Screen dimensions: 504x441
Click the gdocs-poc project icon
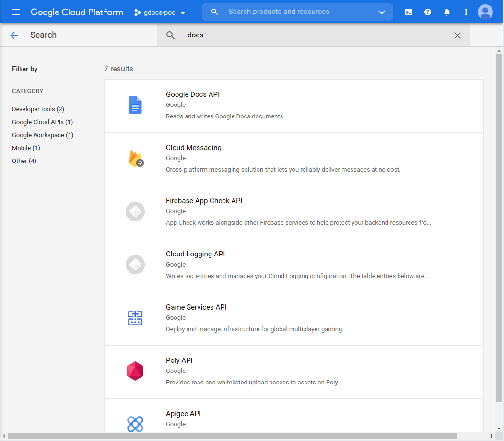(137, 12)
